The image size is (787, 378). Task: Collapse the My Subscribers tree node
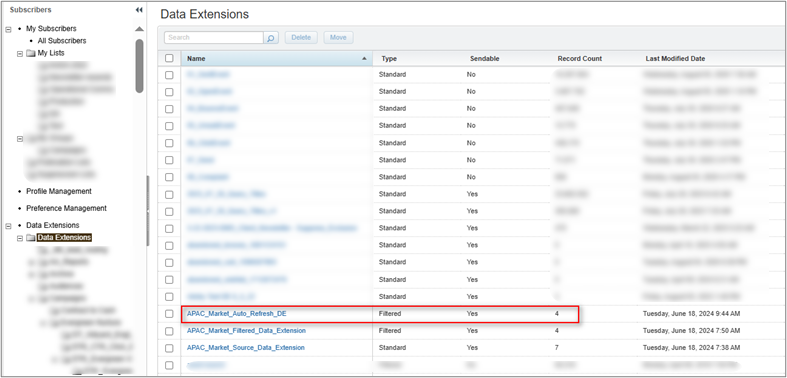[8, 29]
